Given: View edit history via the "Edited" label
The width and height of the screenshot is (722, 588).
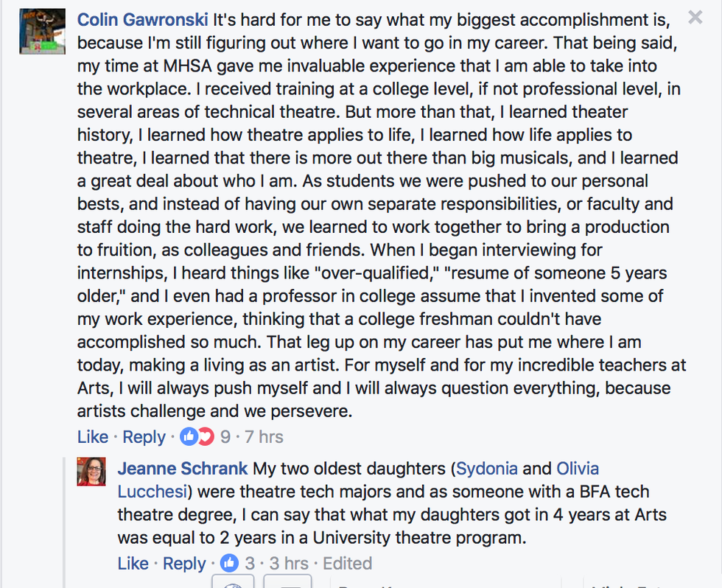Looking at the screenshot, I should click(x=348, y=564).
